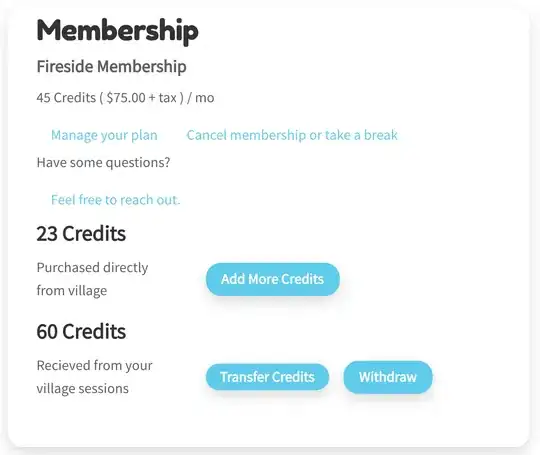Buy extra credits with Add More Credits
This screenshot has width=540, height=455.
click(273, 279)
